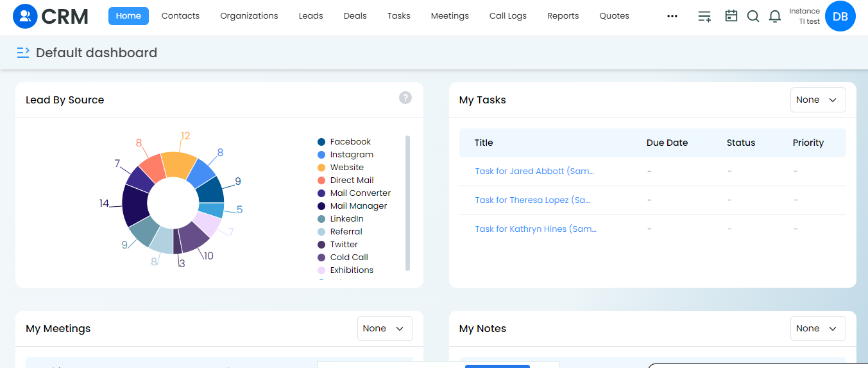Toggle Cold Call legend item
Screen dimensions: 868x368
click(343, 258)
